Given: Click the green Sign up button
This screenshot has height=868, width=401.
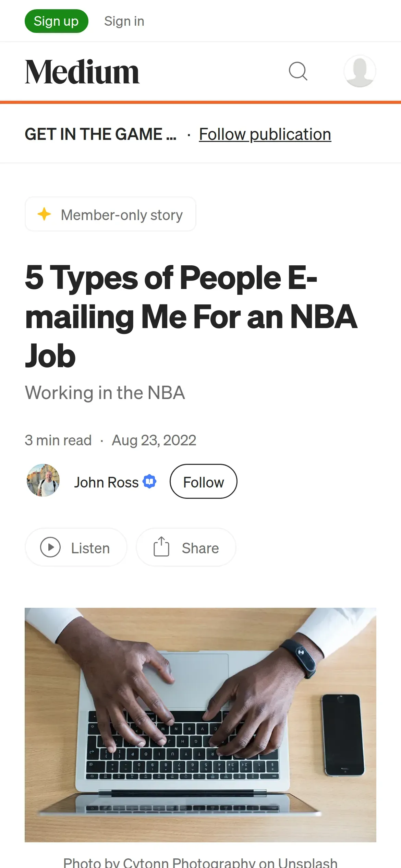Looking at the screenshot, I should 56,21.
